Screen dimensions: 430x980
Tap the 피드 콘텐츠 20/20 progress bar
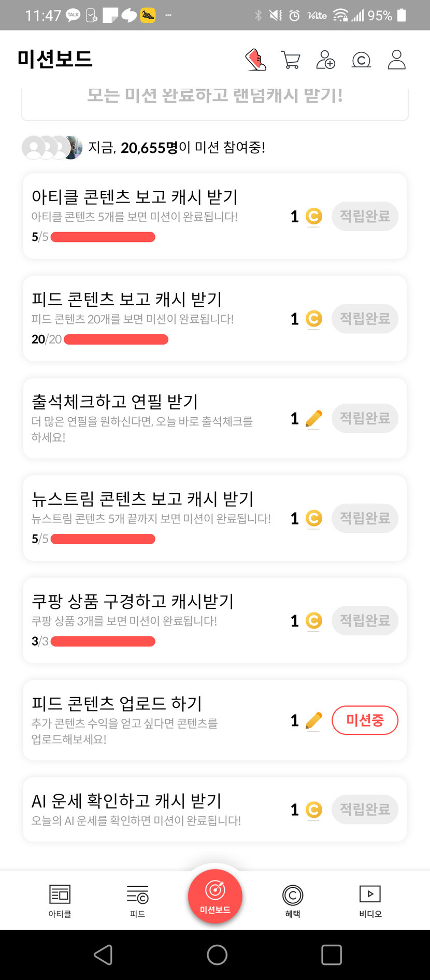(x=116, y=339)
